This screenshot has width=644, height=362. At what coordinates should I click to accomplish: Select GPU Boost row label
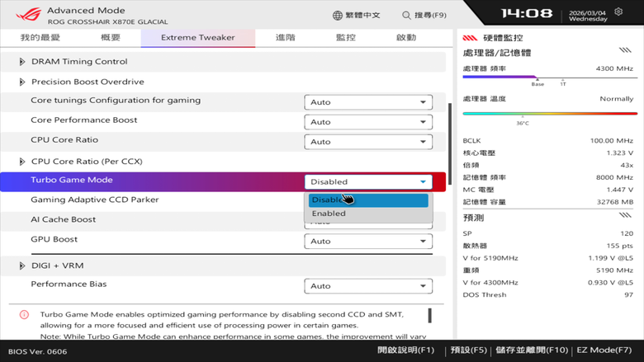tap(54, 239)
